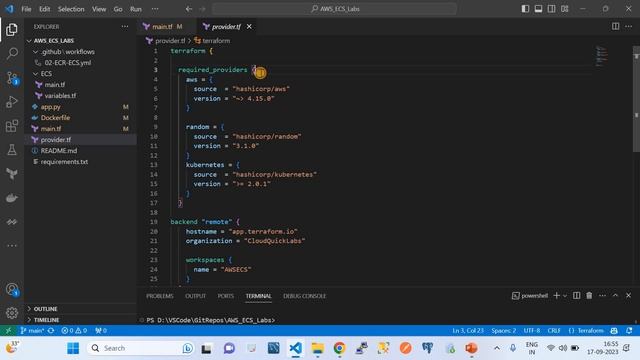Image resolution: width=640 pixels, height=360 pixels.
Task: Open the View menu
Action: [x=99, y=9]
